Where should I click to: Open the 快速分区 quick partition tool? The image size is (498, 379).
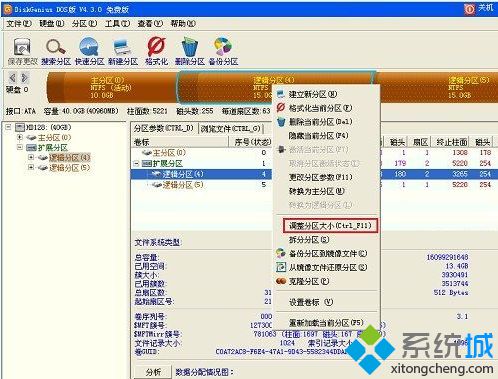(89, 47)
